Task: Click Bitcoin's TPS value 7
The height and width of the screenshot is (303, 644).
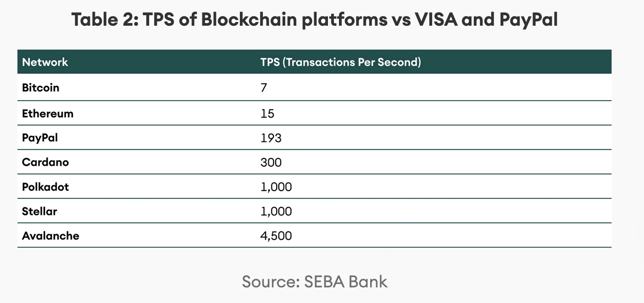Action: pos(264,88)
